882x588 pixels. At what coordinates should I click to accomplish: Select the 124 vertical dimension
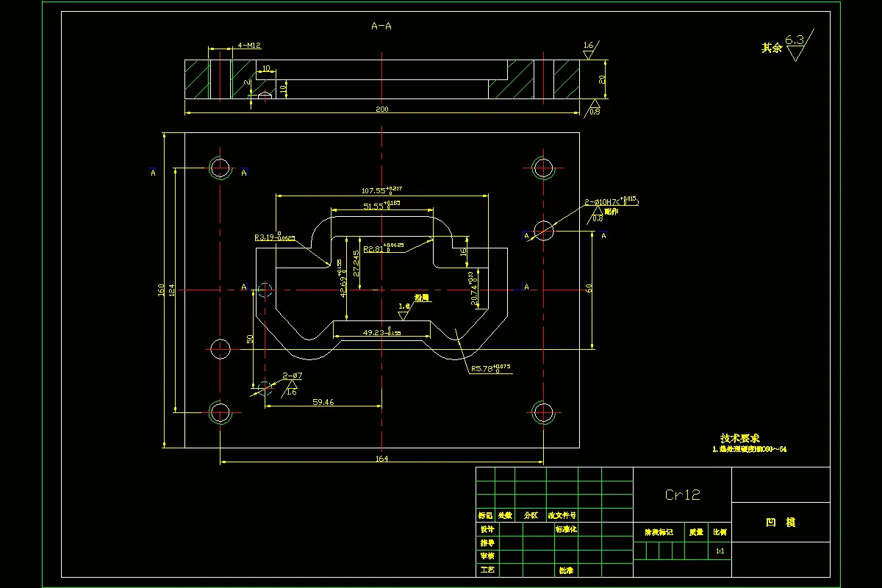(172, 291)
